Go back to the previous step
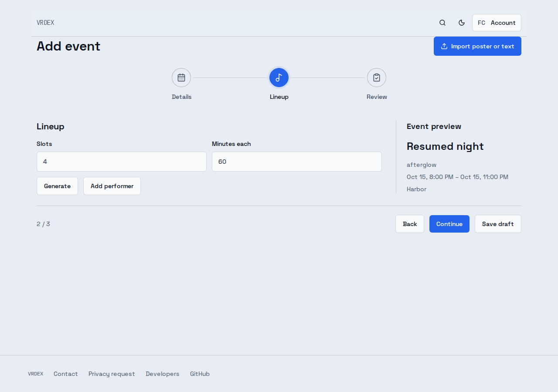558x392 pixels. (410, 224)
